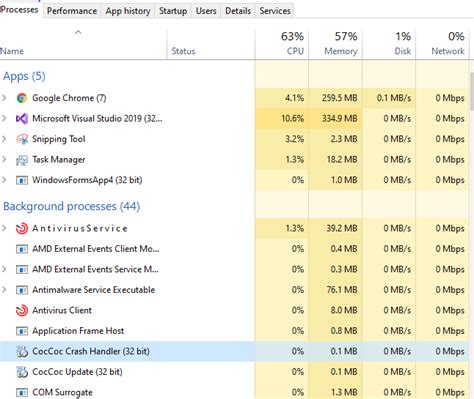Screen dimensions: 474x399
Task: Expand Antimalware Service Executable entry
Action: 4,290
